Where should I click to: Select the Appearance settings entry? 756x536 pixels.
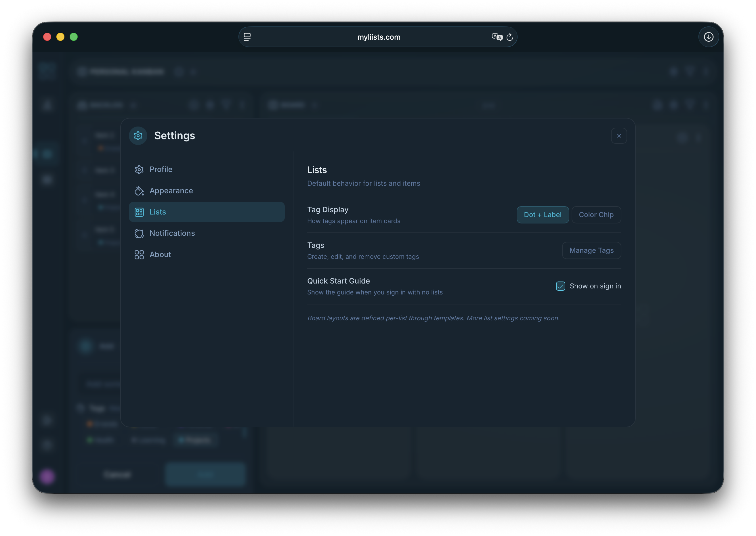(x=171, y=191)
